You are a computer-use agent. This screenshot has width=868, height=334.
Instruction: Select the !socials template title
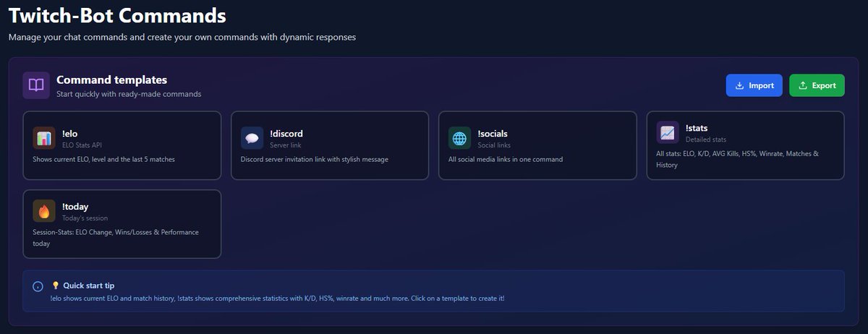pos(493,133)
